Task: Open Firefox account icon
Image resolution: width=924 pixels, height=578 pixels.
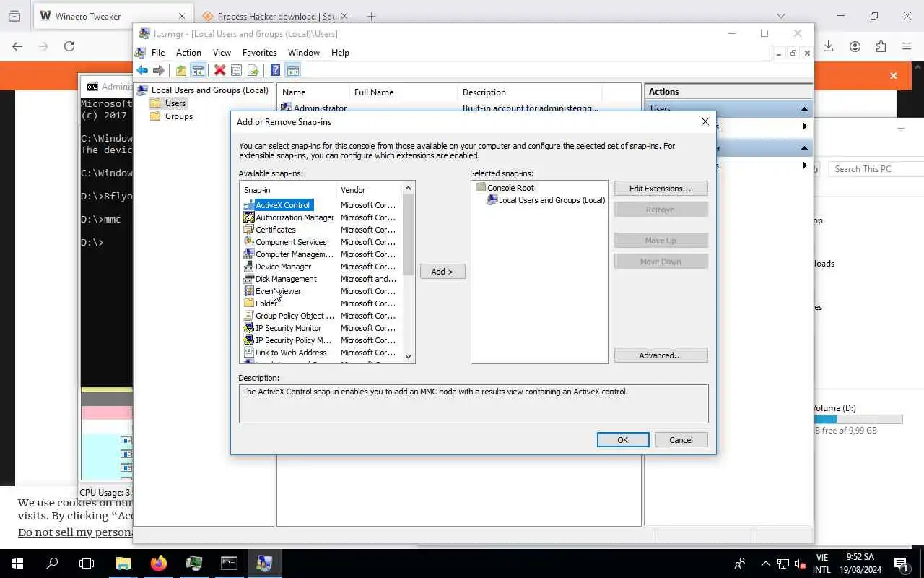Action: tap(855, 46)
